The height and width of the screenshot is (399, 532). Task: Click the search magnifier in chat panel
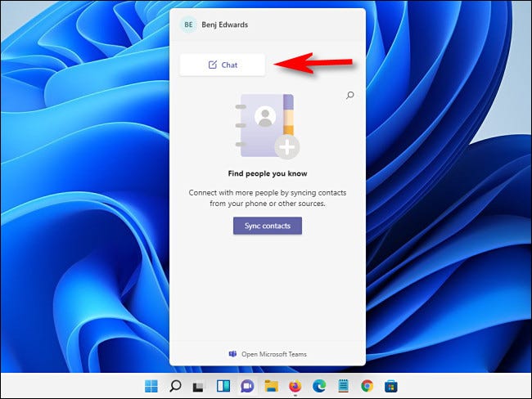coord(349,96)
